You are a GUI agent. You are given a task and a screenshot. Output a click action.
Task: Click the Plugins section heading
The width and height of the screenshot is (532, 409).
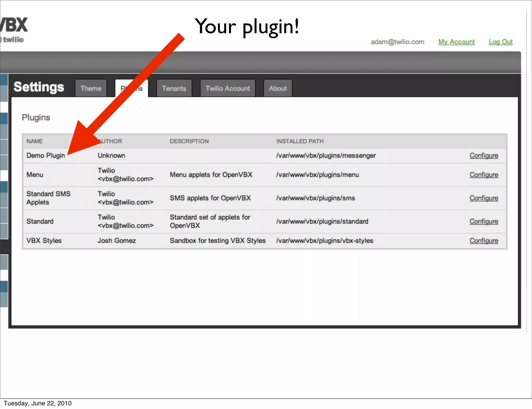[36, 118]
